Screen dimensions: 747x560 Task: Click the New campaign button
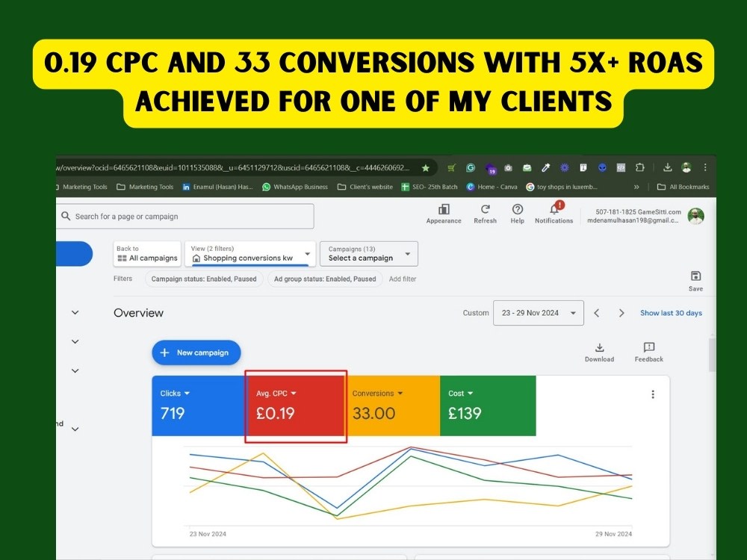tap(196, 352)
